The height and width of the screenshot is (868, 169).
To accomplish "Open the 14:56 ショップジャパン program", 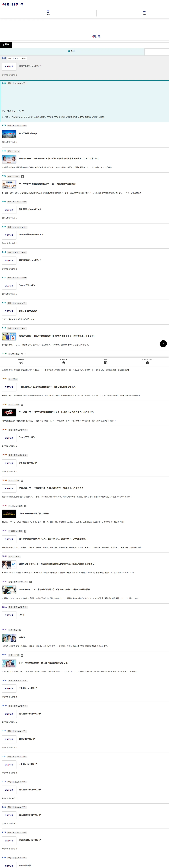I will point(84,438).
